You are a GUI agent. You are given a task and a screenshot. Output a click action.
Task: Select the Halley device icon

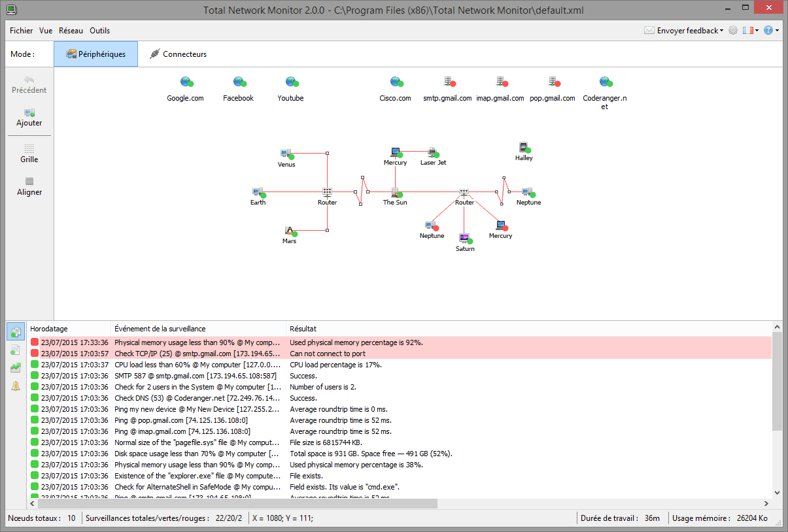[523, 148]
